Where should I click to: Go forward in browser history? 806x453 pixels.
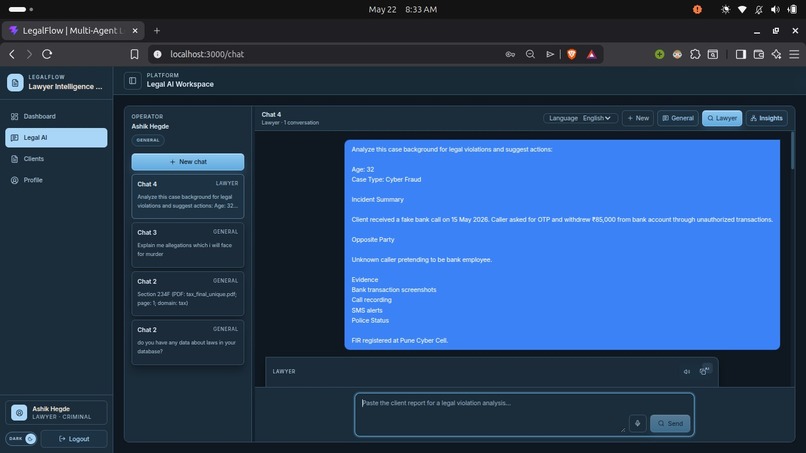click(x=29, y=54)
